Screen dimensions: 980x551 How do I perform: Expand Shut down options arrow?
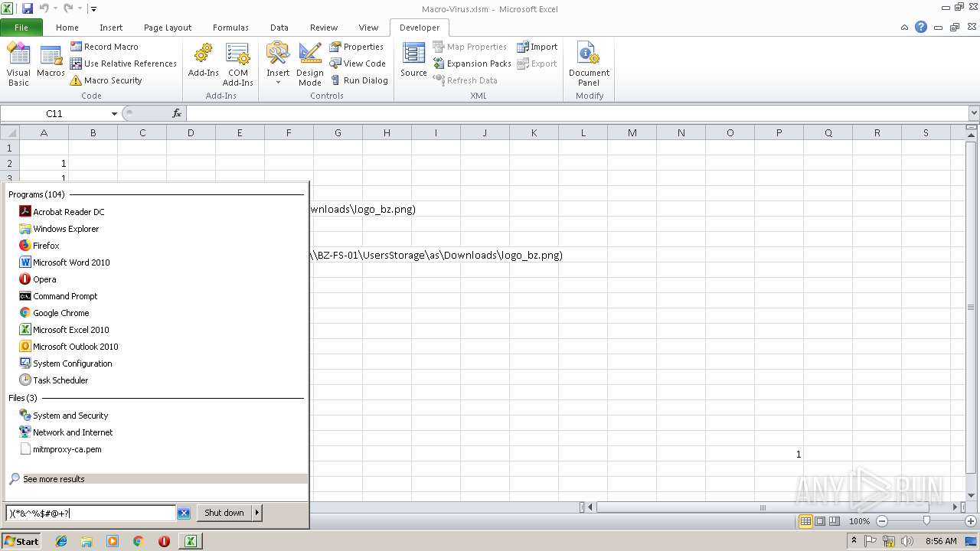point(257,513)
